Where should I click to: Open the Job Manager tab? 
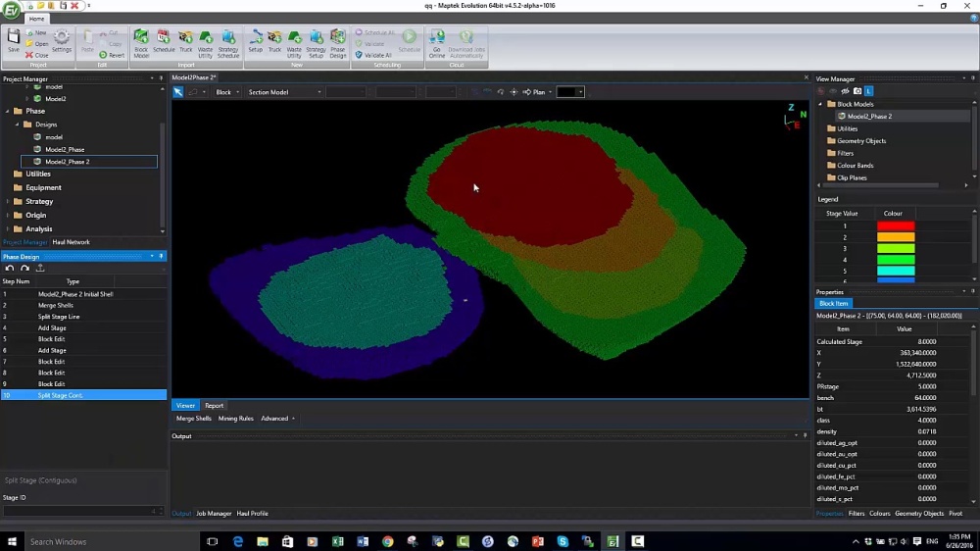coord(214,514)
